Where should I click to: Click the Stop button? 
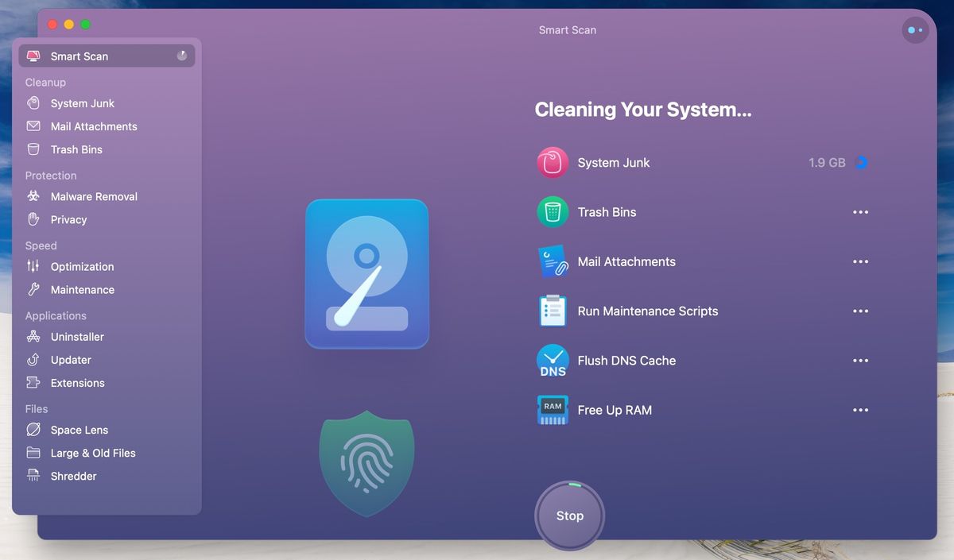tap(569, 516)
